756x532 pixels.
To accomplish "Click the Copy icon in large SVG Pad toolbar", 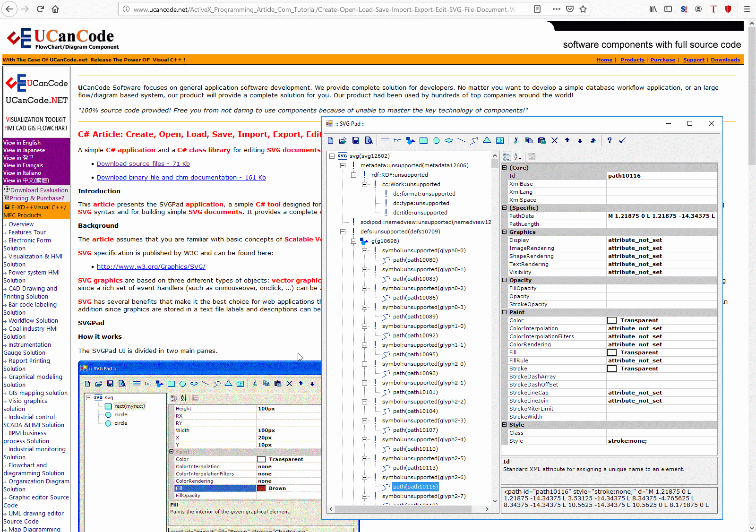I will 529,140.
